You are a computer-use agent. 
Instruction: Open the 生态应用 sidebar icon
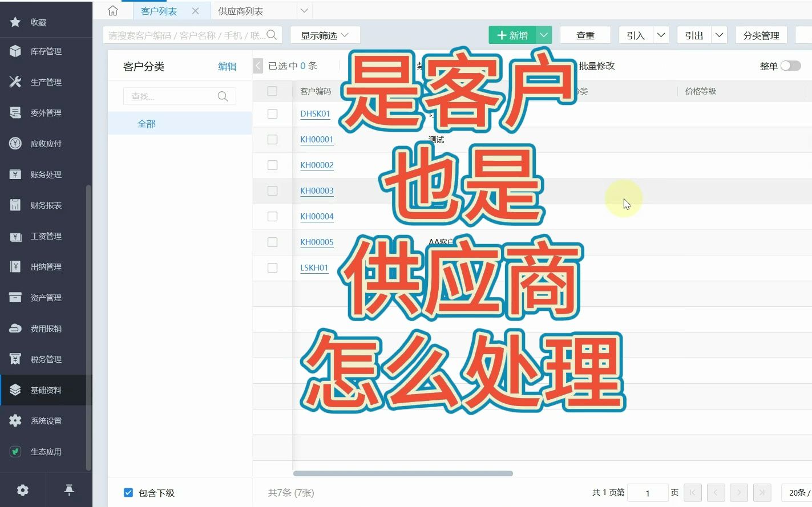[x=15, y=452]
